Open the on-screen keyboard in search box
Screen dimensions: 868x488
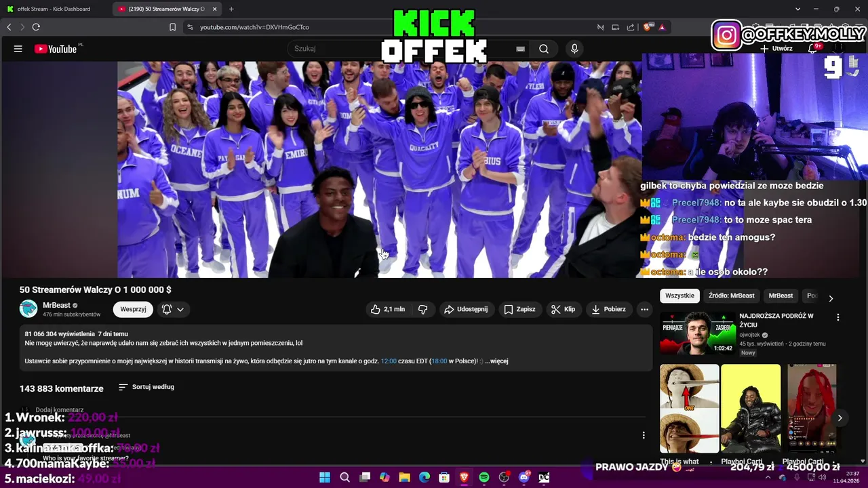[x=520, y=49]
